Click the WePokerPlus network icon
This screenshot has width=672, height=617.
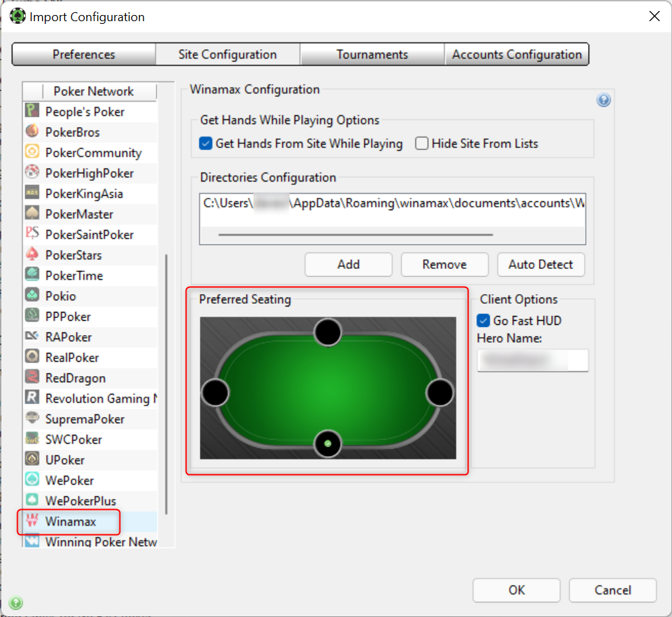pos(32,500)
